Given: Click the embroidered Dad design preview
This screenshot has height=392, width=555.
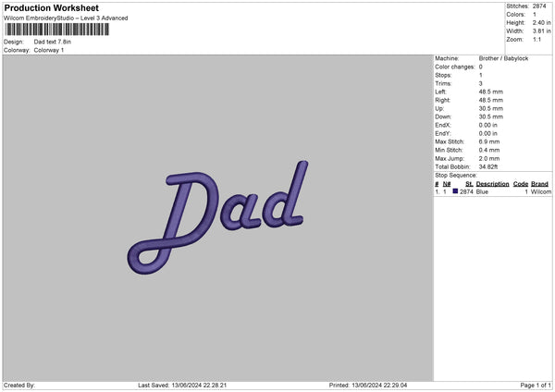Looking at the screenshot, I should [x=217, y=217].
